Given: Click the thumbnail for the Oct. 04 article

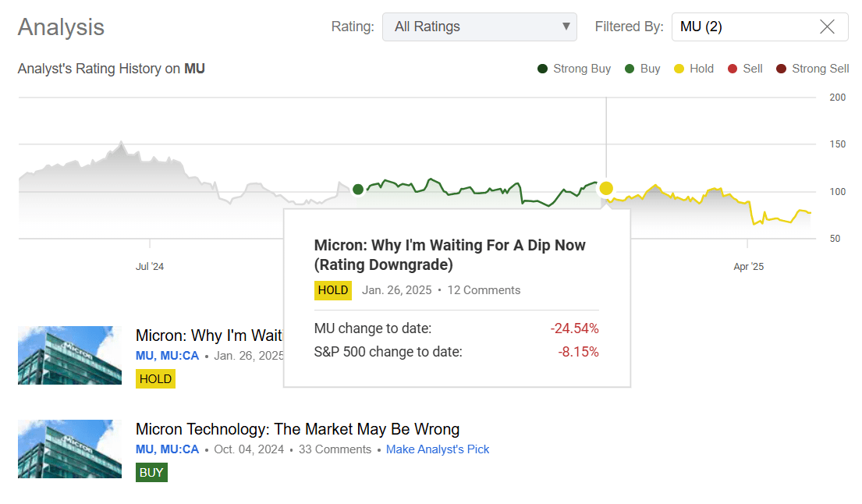Looking at the screenshot, I should pos(69,449).
